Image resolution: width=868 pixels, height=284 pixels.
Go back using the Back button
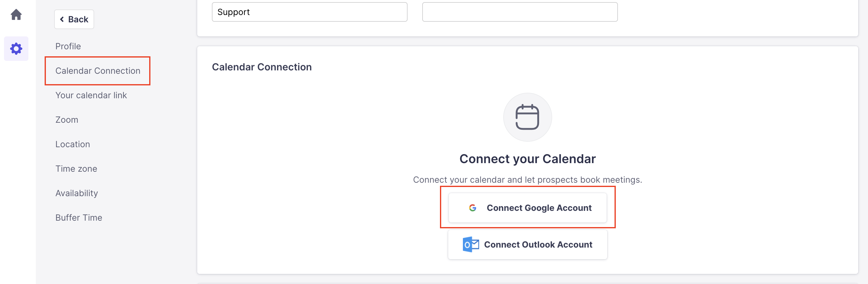point(74,19)
